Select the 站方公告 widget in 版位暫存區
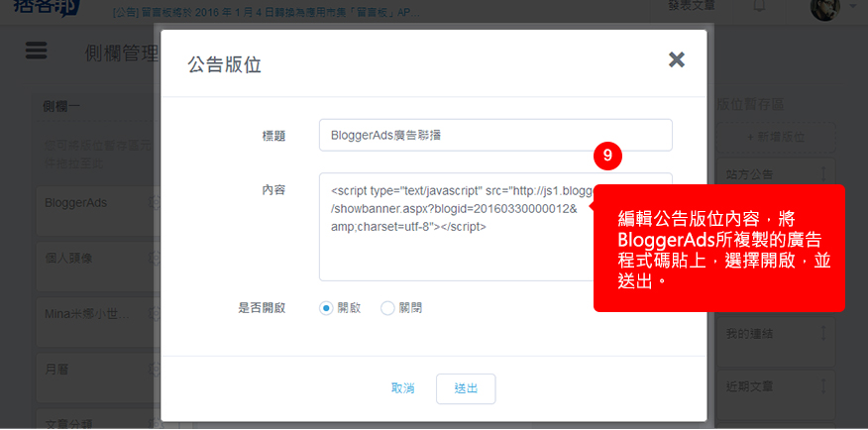The height and width of the screenshot is (430, 868). (x=775, y=175)
